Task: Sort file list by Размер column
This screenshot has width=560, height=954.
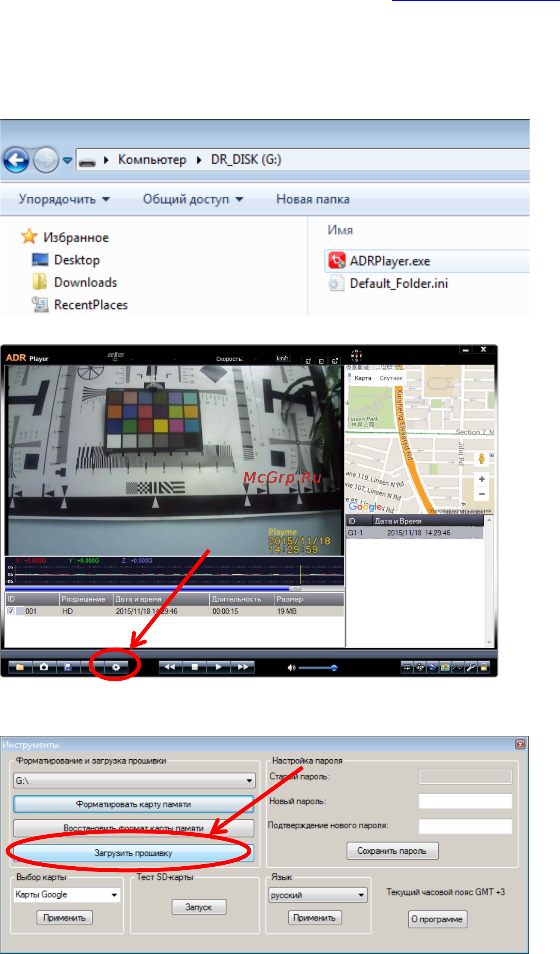Action: point(309,599)
